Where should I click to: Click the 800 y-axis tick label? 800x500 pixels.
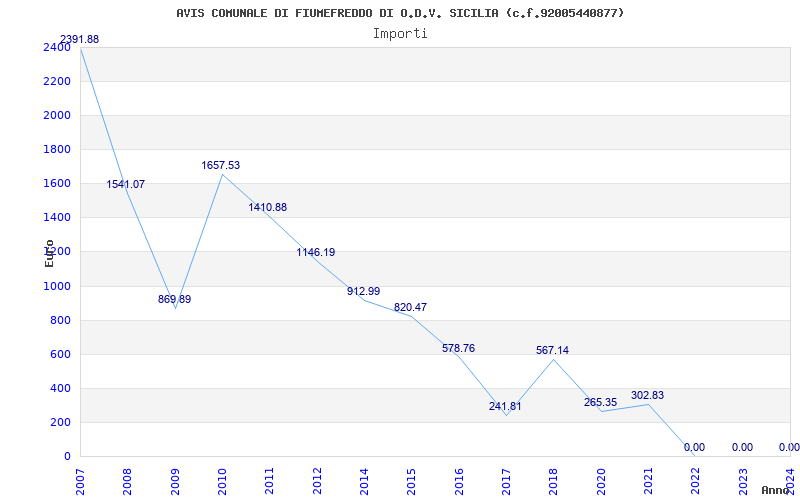coord(61,321)
